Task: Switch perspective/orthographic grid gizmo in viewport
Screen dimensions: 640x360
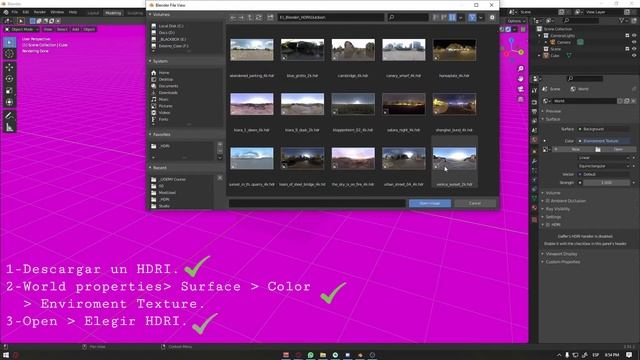Action: point(521,99)
